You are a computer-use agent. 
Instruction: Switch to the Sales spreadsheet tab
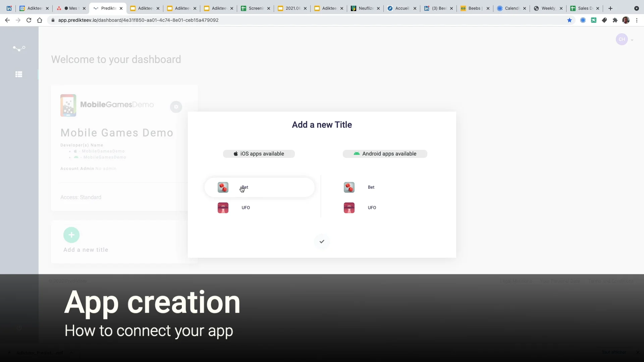point(584,8)
